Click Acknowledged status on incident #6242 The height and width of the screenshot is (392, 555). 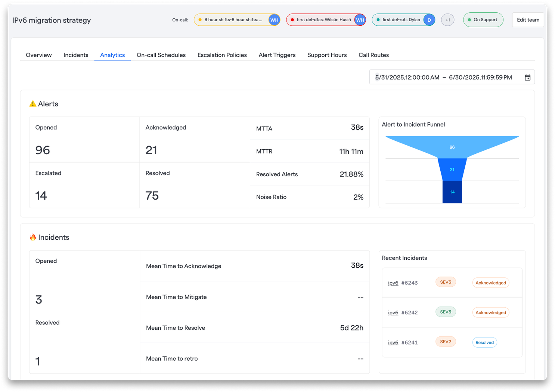click(491, 312)
